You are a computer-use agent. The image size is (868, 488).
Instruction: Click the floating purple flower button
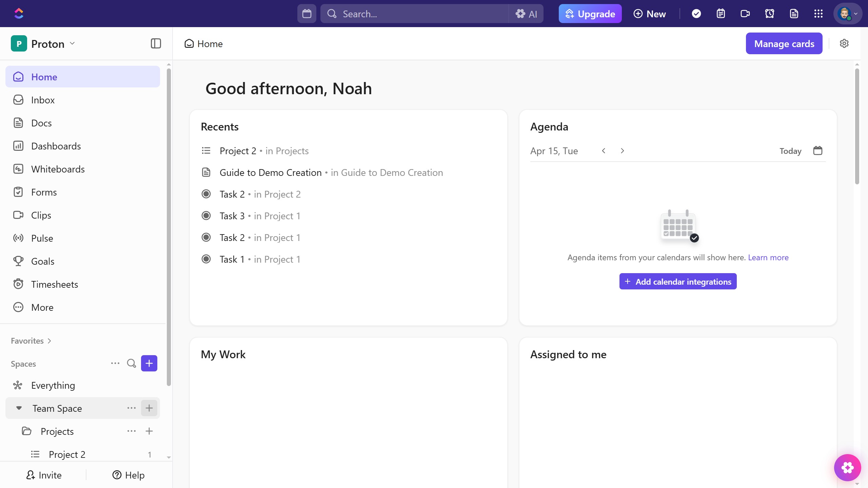point(847,467)
